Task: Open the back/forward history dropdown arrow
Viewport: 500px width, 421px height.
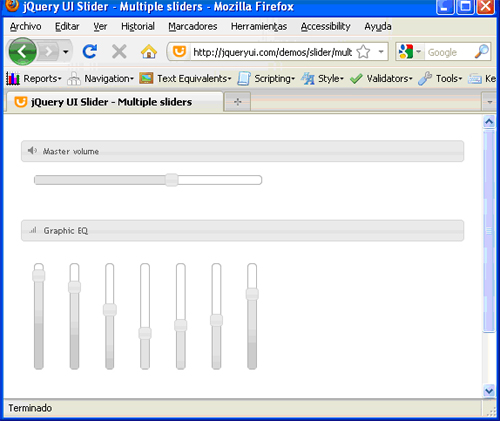Action: [x=66, y=52]
